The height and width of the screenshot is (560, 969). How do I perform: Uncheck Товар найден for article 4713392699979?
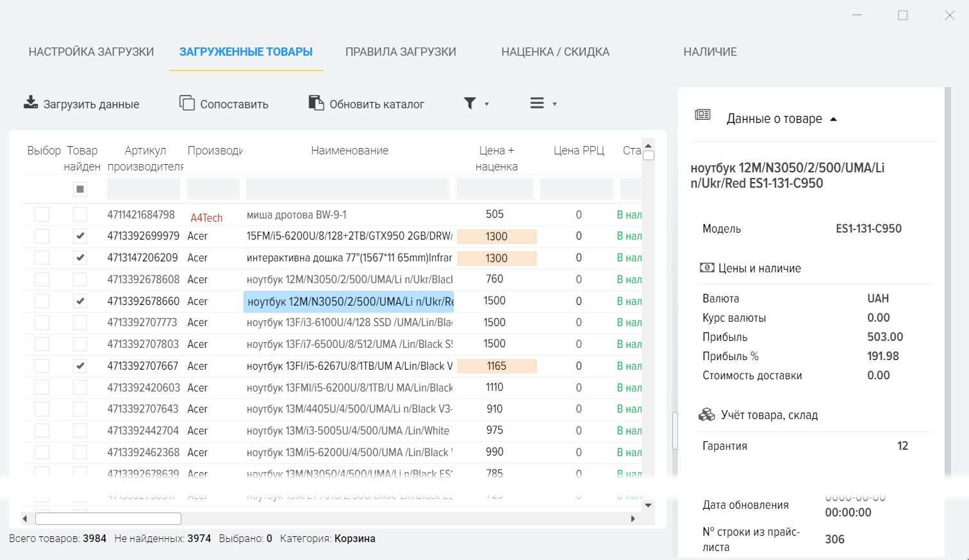[80, 236]
